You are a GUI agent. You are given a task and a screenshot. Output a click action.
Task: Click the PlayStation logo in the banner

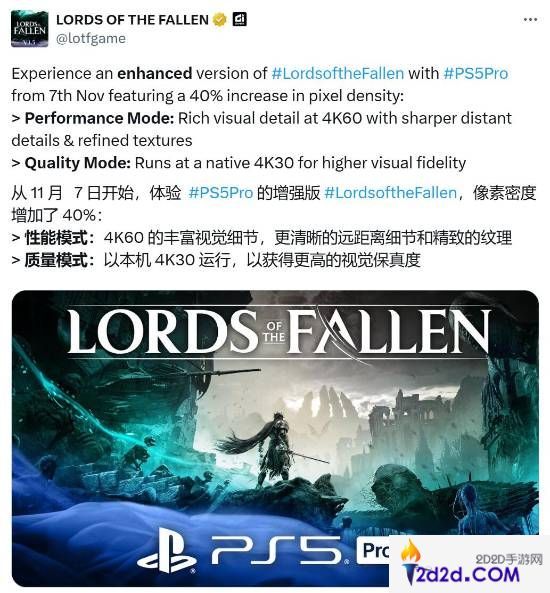tap(166, 550)
